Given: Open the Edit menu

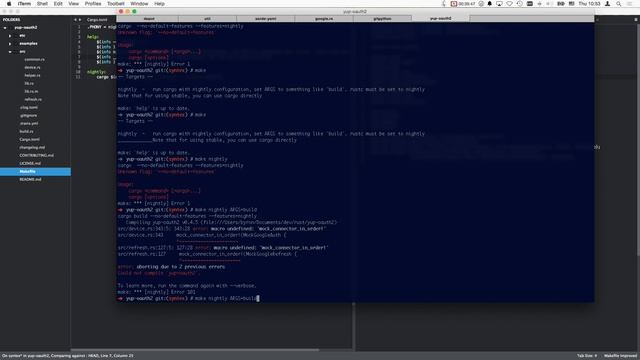Looking at the screenshot, I should point(58,4).
